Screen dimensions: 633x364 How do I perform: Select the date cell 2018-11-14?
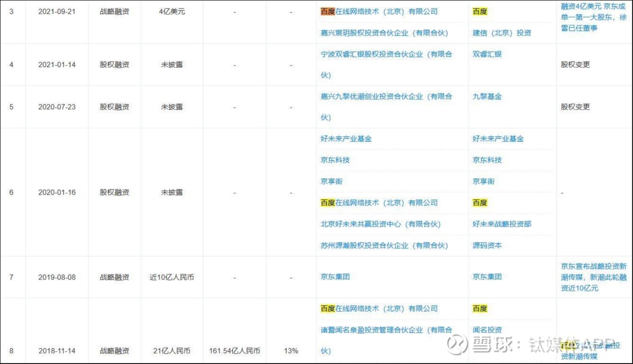point(57,351)
